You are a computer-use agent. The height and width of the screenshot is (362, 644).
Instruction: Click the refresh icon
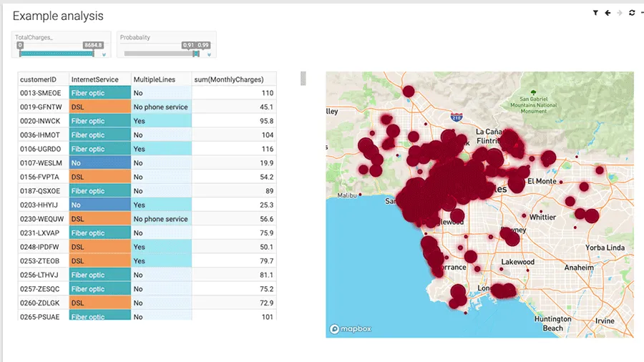coord(632,13)
